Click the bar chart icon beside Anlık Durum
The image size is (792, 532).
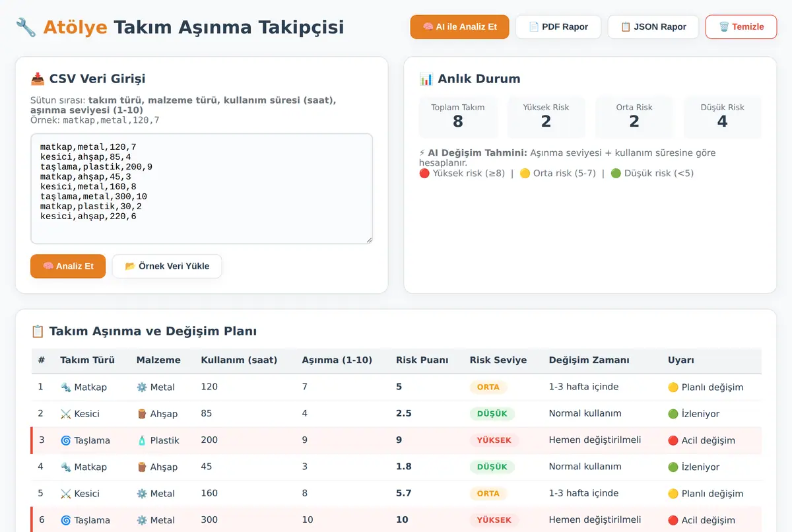pyautogui.click(x=426, y=79)
